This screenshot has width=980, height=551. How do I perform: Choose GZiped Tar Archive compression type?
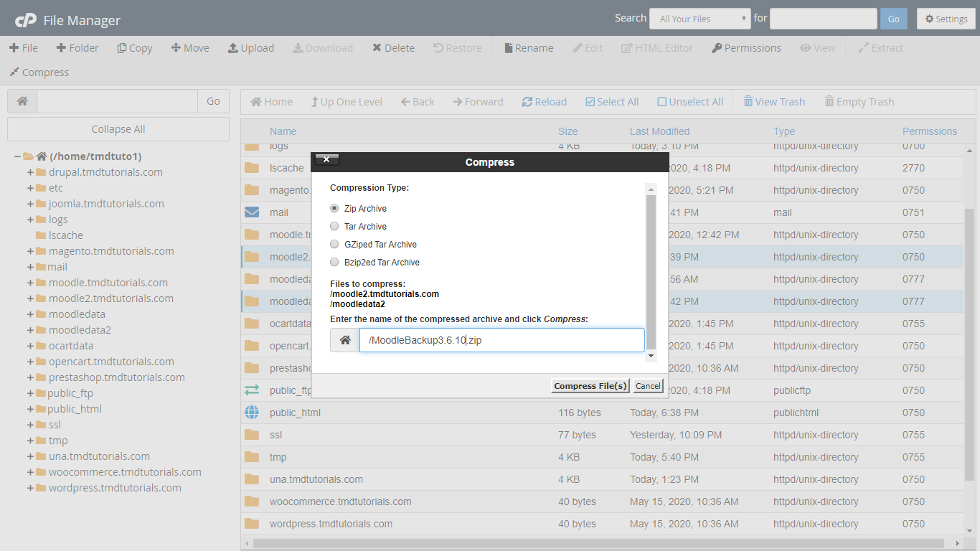pos(334,245)
